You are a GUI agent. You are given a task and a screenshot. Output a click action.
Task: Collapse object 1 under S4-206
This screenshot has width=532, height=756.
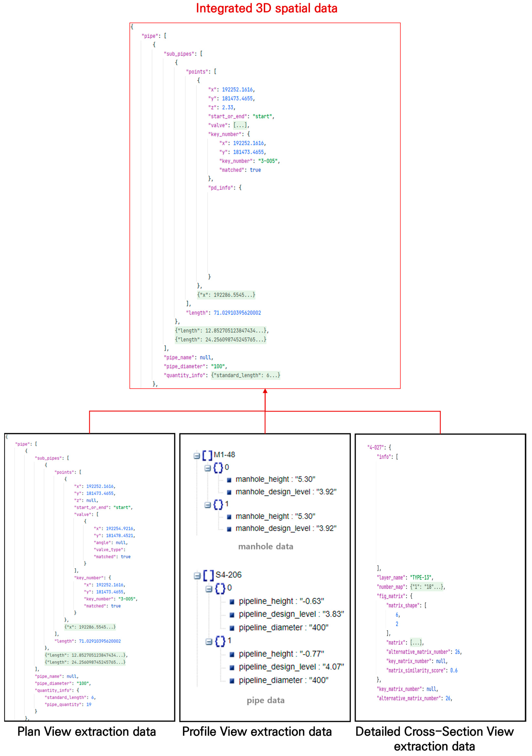pyautogui.click(x=209, y=642)
